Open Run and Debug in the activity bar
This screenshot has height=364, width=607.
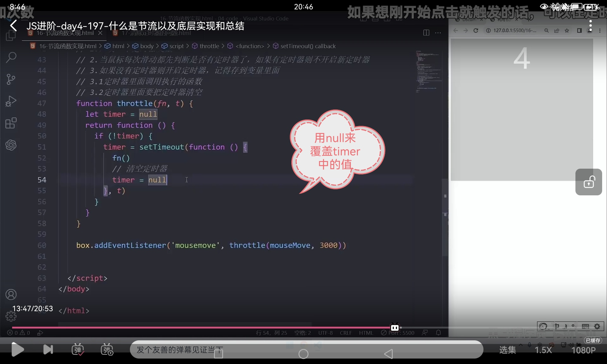coord(11,101)
